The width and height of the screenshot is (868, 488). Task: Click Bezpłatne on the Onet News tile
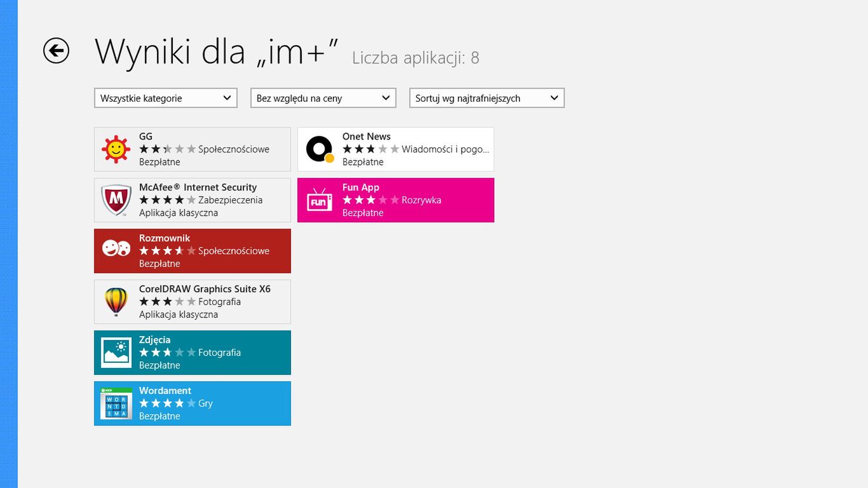[363, 162]
